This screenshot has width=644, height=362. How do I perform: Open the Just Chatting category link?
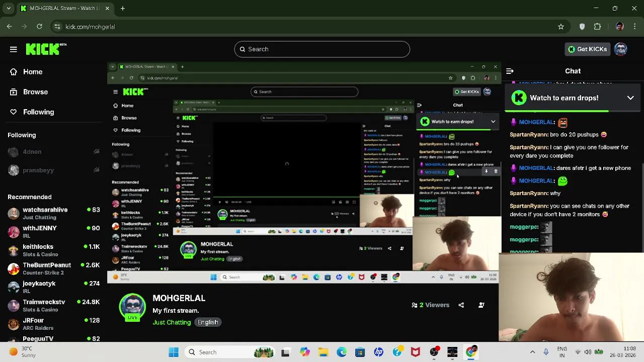(172, 322)
